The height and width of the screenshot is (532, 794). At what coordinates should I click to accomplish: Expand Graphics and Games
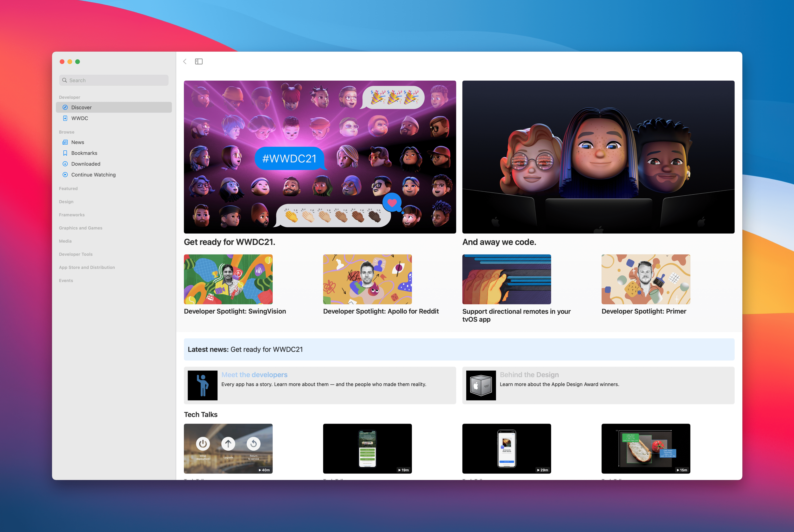80,228
